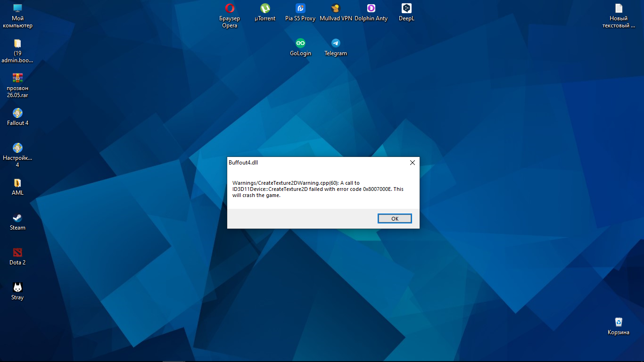Select the Dolphin Anty shortcut
The height and width of the screenshot is (362, 644).
(x=371, y=8)
